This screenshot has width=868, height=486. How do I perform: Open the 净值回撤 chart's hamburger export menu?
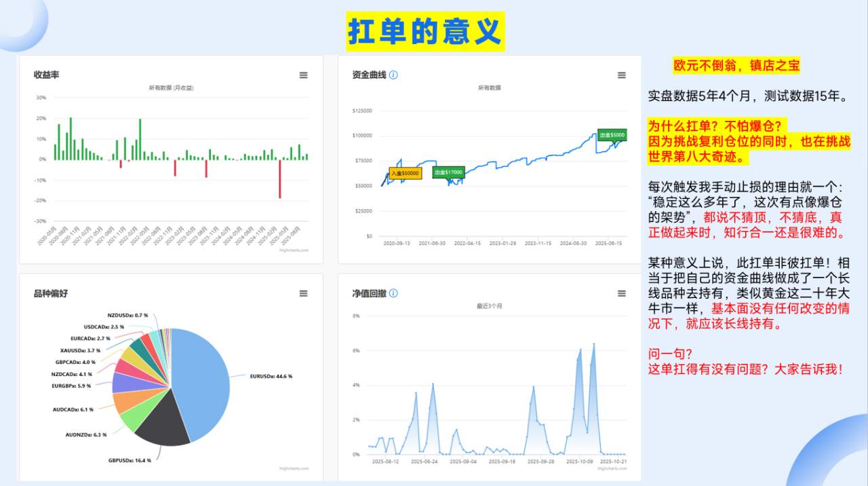[x=621, y=293]
